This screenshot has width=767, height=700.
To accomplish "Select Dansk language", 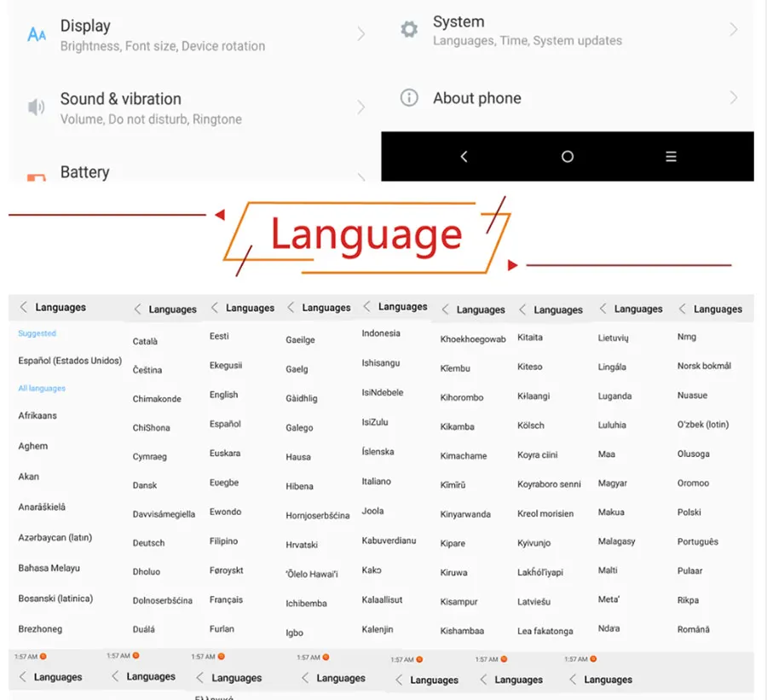I will (144, 485).
